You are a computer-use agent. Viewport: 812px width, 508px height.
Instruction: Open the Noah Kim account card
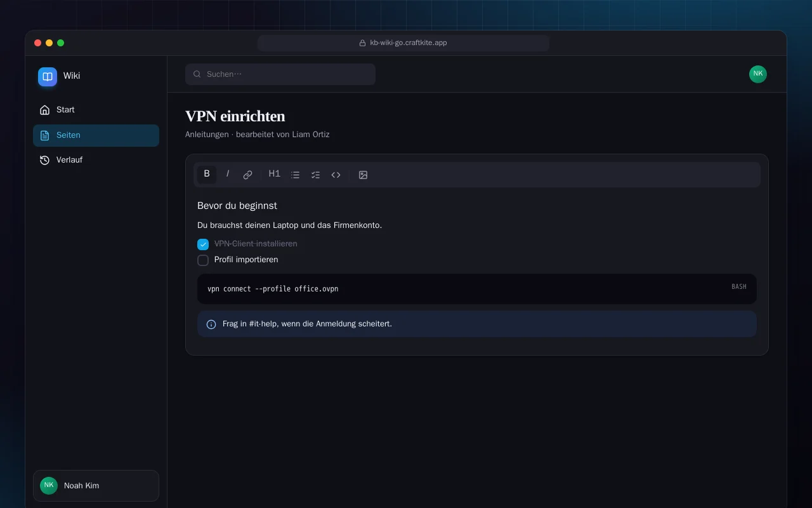coord(96,486)
